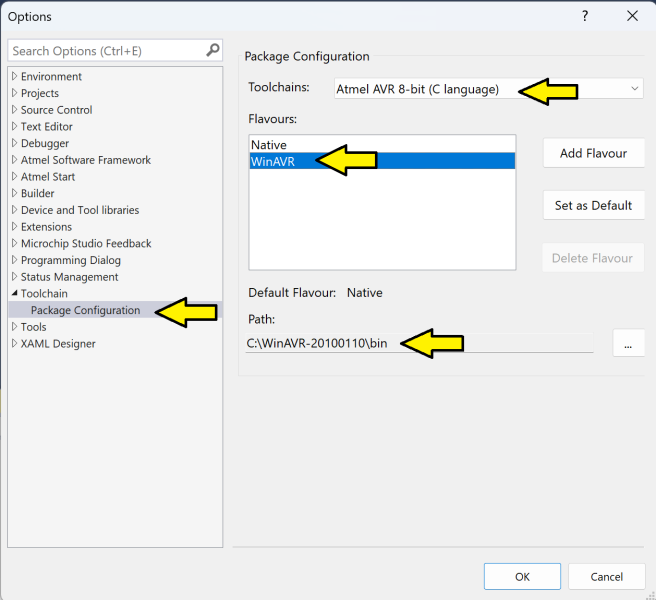The width and height of the screenshot is (656, 600).
Task: Collapse the Toolchain tree node
Action: coord(14,294)
